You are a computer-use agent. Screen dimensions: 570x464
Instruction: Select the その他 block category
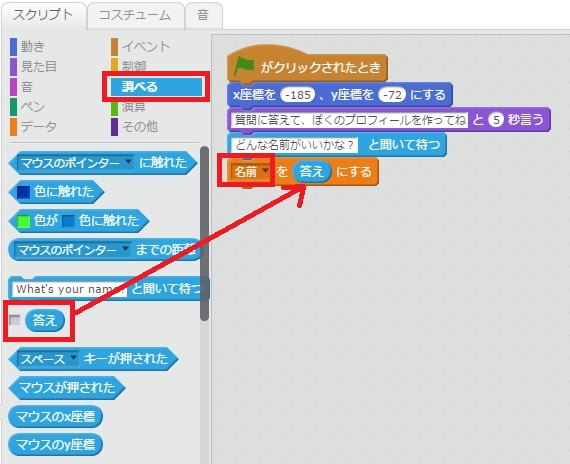(x=140, y=127)
